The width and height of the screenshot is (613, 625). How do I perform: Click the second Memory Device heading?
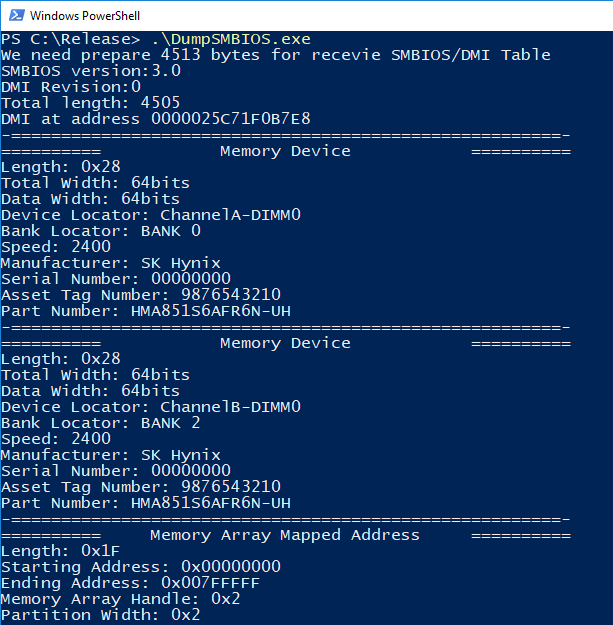click(x=285, y=343)
